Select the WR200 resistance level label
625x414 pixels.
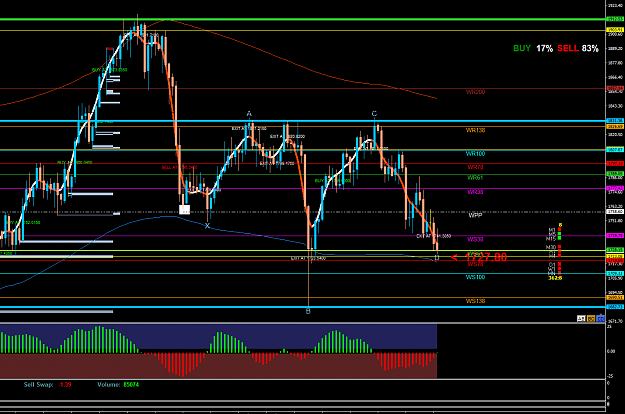(x=475, y=92)
